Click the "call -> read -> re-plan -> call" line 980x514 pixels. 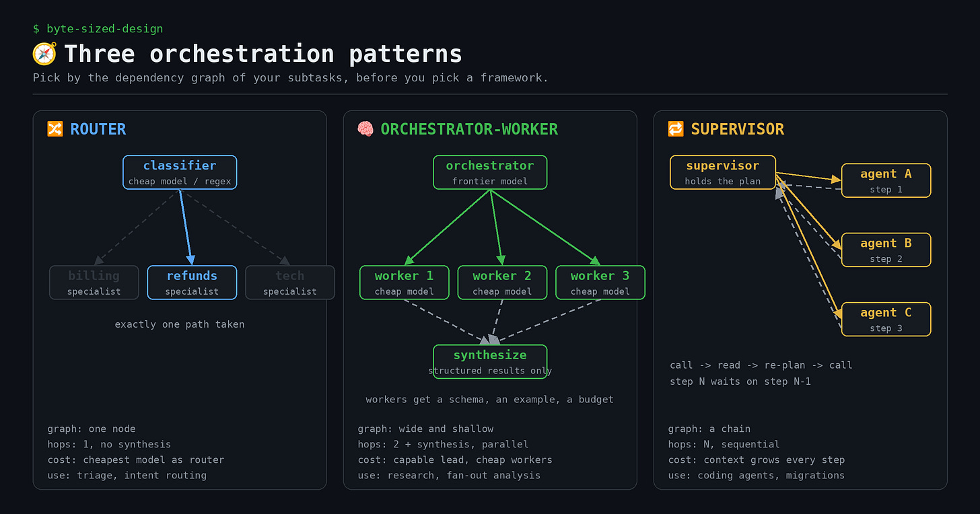[761, 365]
